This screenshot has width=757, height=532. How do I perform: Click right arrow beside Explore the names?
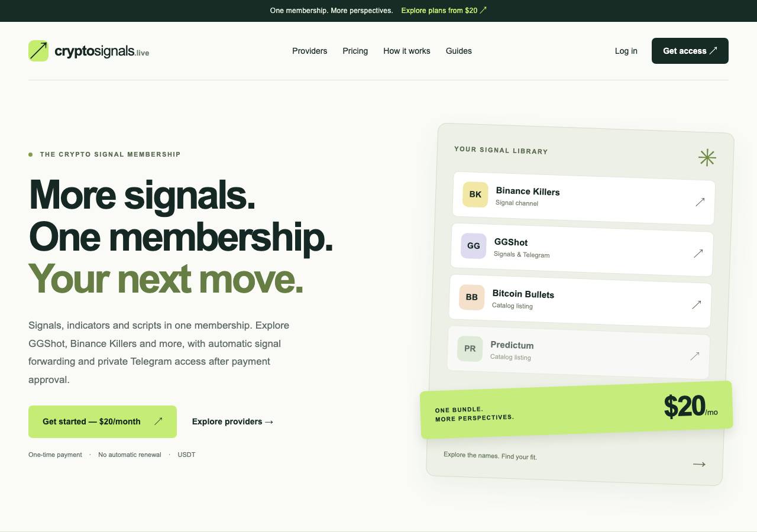(x=699, y=465)
